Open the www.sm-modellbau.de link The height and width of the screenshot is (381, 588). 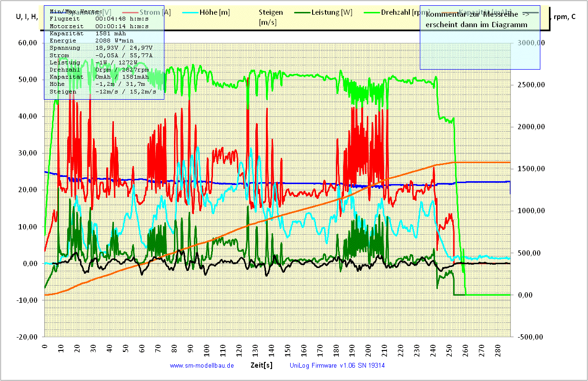(x=202, y=366)
